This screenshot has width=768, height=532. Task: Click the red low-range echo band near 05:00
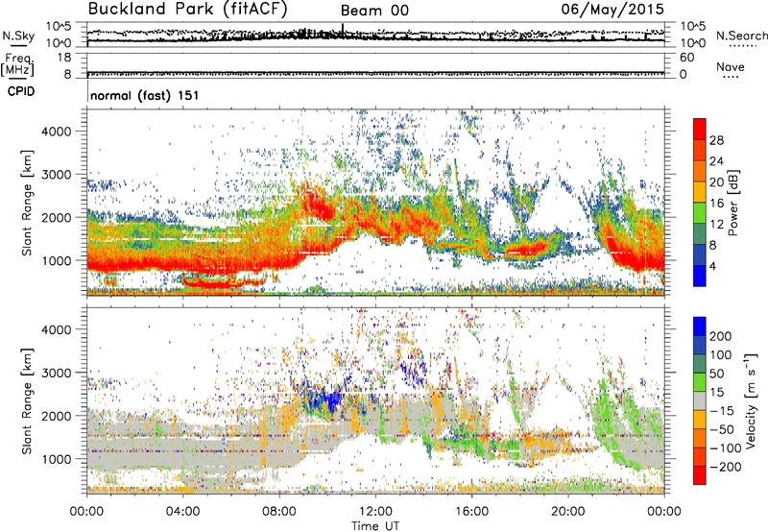[x=222, y=281]
